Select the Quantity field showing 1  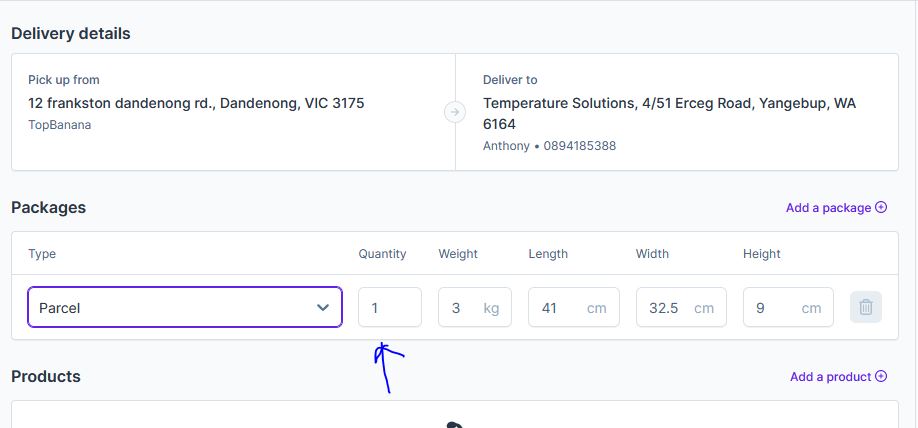point(390,307)
